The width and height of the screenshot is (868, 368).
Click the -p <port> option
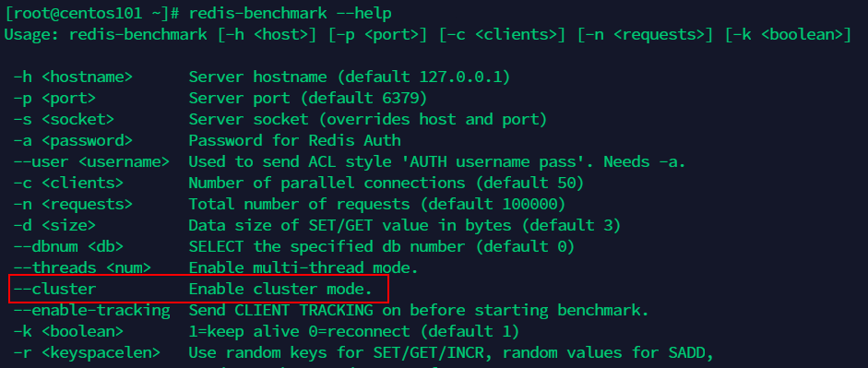click(54, 98)
